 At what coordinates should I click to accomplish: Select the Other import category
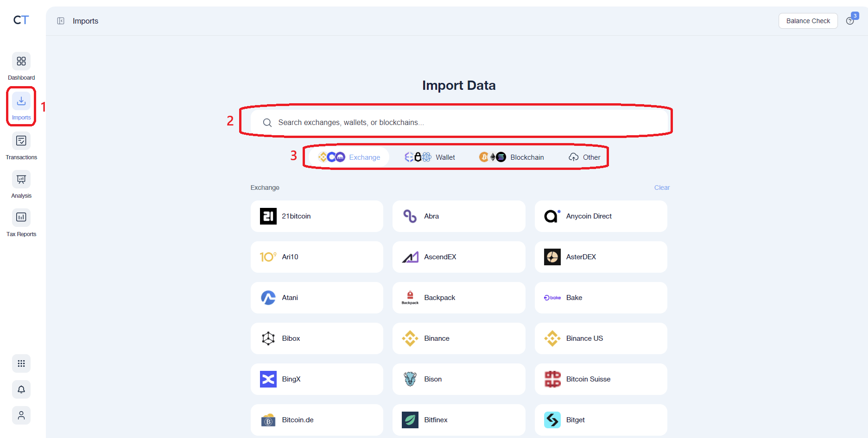584,157
